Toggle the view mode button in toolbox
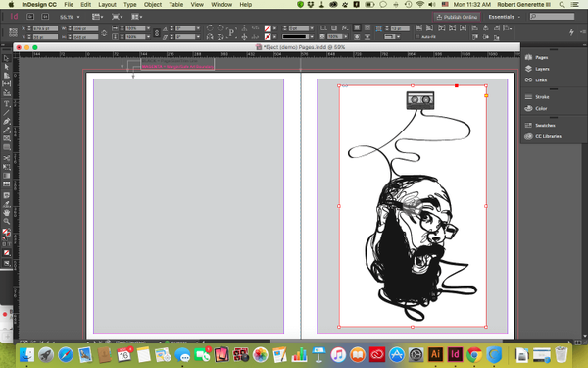Image resolution: width=588 pixels, height=368 pixels. [7, 263]
